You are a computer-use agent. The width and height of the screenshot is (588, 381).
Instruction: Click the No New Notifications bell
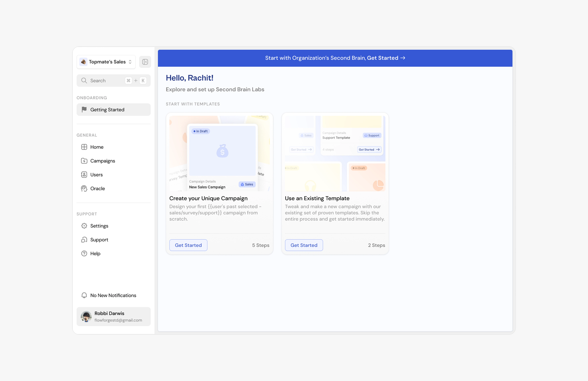pos(84,295)
